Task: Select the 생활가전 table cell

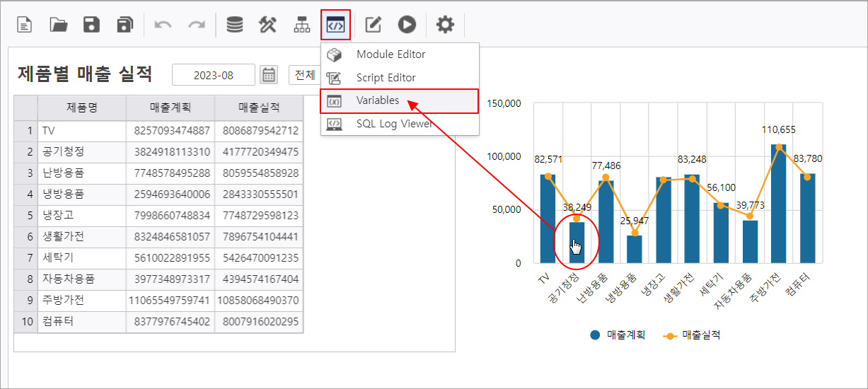Action: coord(82,237)
